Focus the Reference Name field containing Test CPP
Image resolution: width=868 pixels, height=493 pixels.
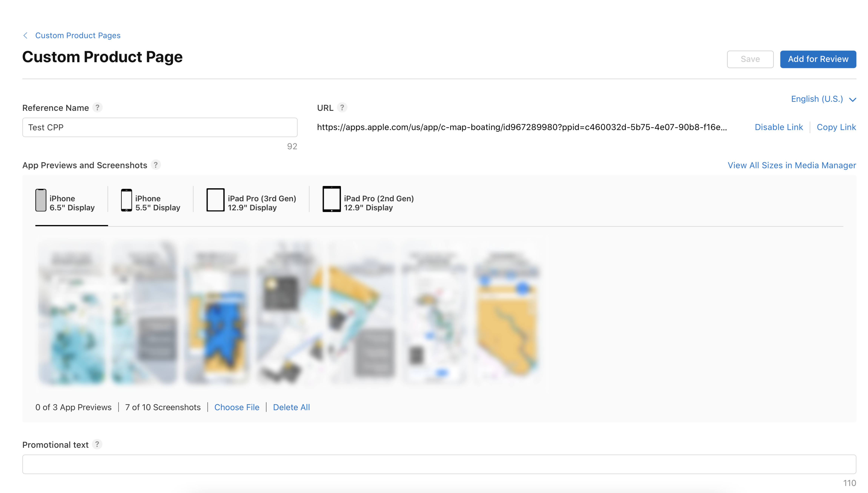(x=160, y=127)
